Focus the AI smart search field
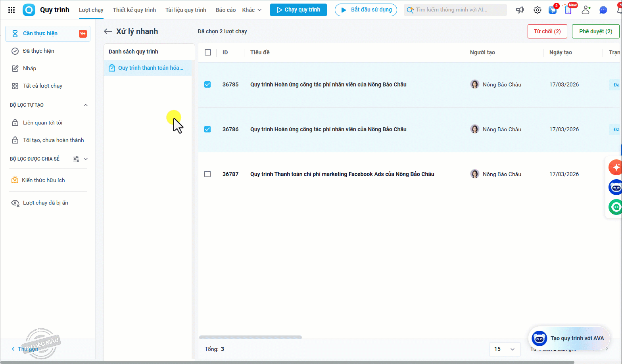This screenshot has height=364, width=622. pyautogui.click(x=456, y=10)
